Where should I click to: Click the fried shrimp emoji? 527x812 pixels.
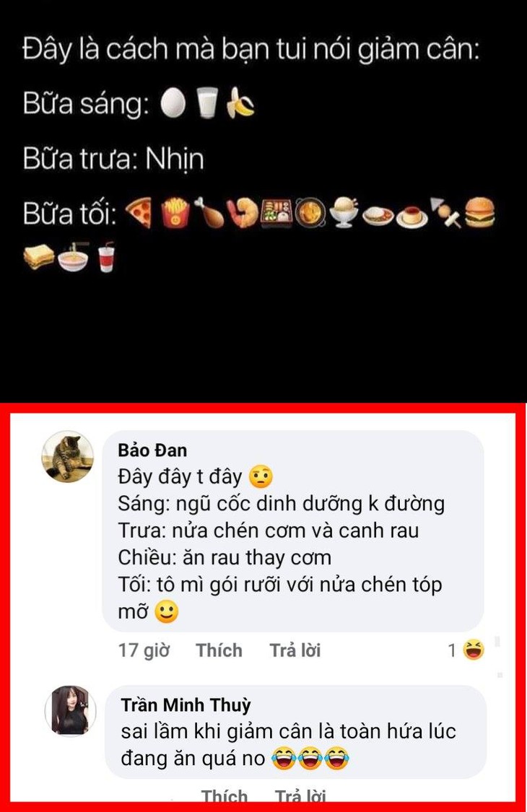(x=243, y=212)
